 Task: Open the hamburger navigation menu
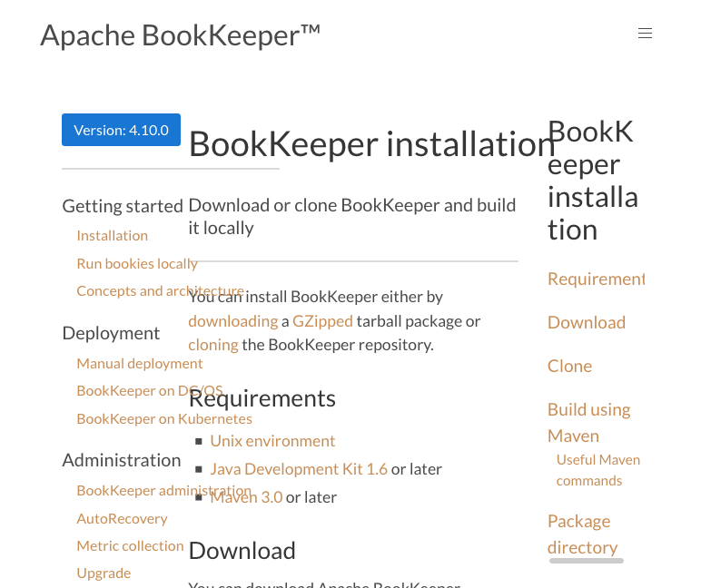coord(645,33)
